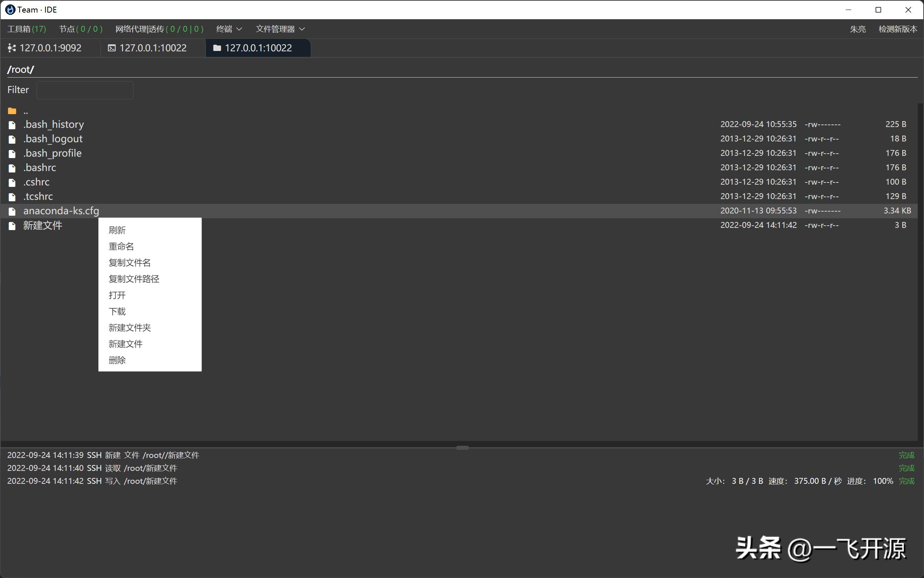Switch to the 127.0.0.1:9092 tab

click(50, 48)
